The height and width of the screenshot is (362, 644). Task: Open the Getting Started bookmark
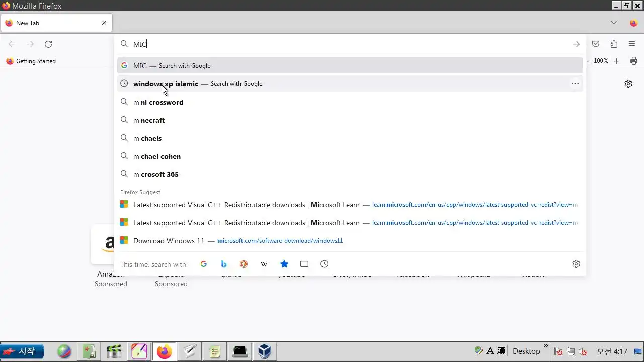coord(31,61)
